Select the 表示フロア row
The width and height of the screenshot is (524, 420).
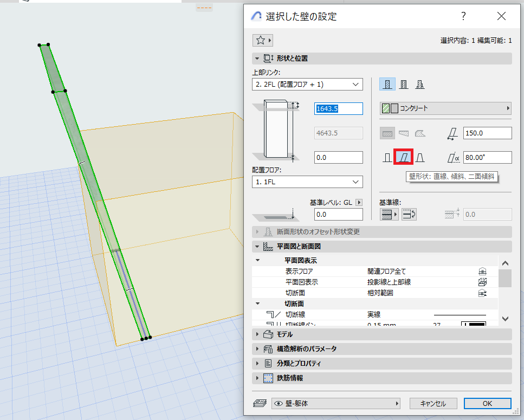pyautogui.click(x=374, y=272)
